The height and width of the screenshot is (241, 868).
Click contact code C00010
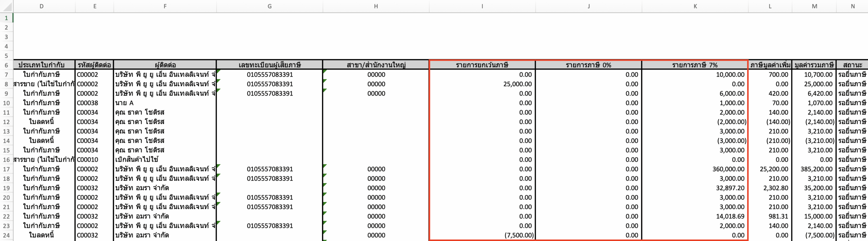point(94,160)
